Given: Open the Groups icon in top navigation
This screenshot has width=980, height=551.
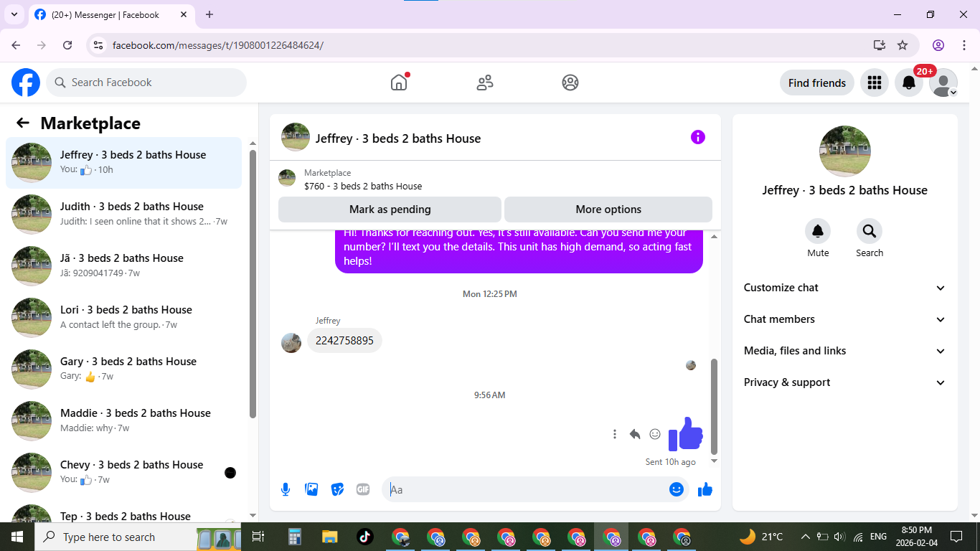Looking at the screenshot, I should click(570, 83).
